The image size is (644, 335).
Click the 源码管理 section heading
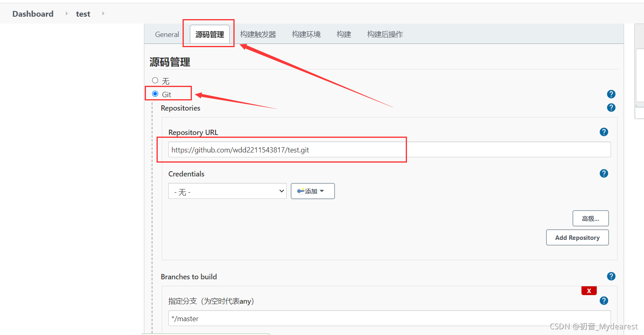point(170,62)
